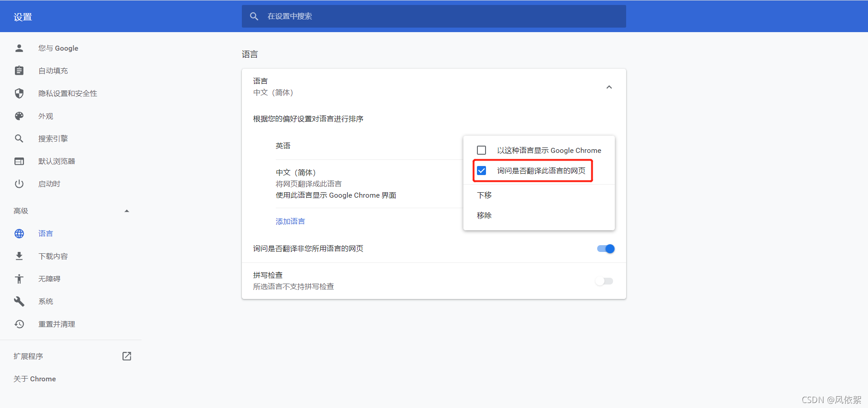Click the 英语 language row
The width and height of the screenshot is (868, 408).
point(283,146)
